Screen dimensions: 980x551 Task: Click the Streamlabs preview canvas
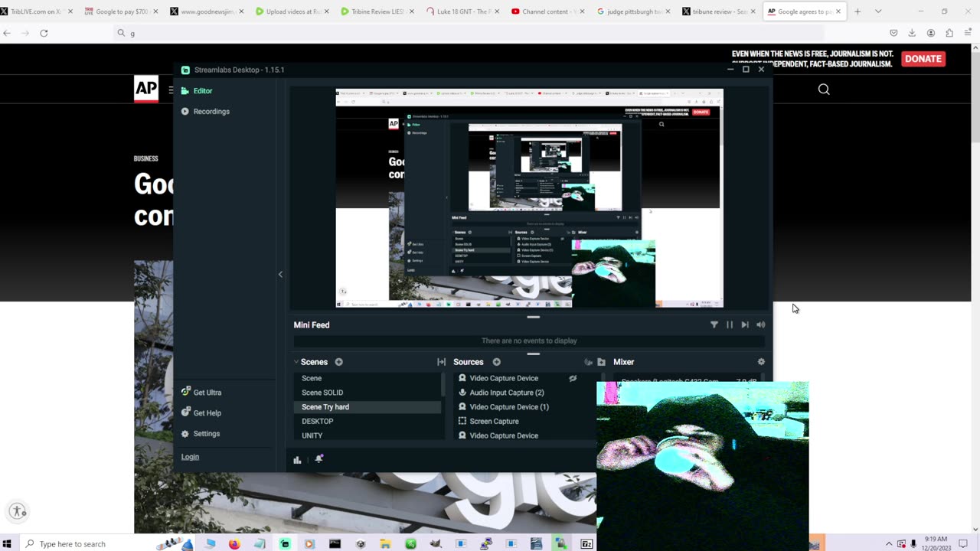[x=529, y=197]
